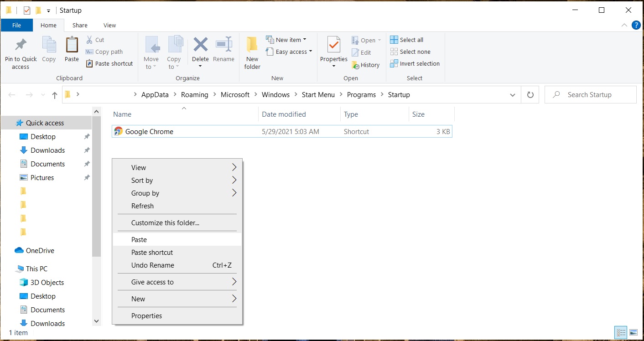
Task: Click the Properties checkmark icon
Action: click(334, 46)
